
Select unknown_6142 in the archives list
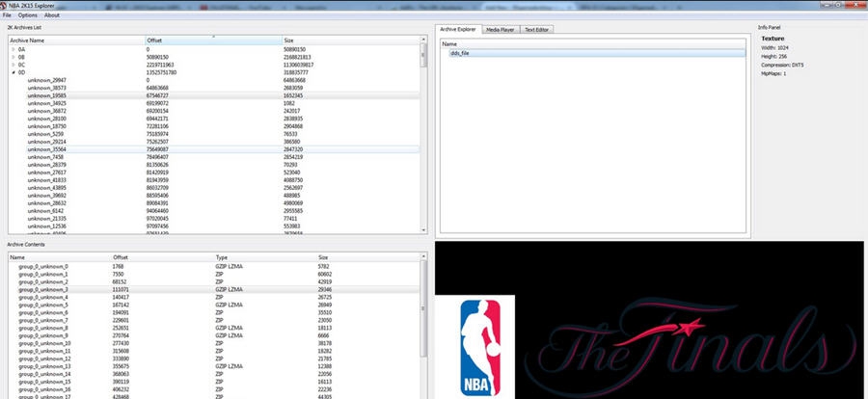click(45, 211)
